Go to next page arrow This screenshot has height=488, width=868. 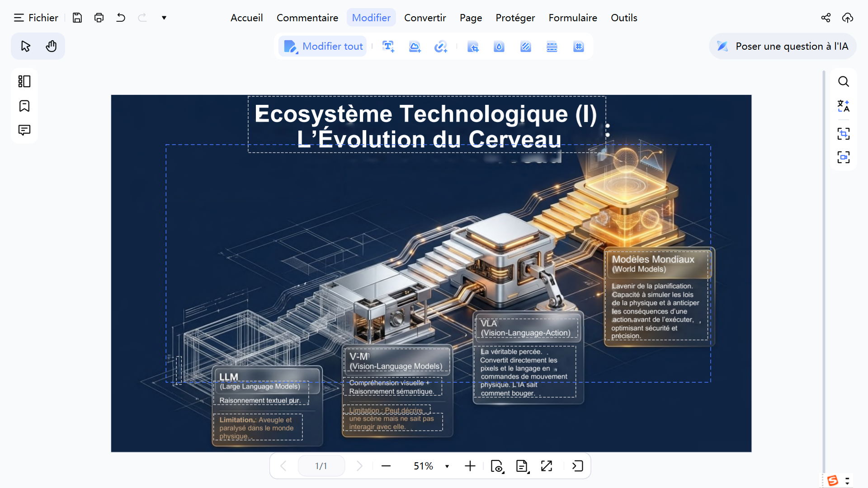click(x=359, y=466)
